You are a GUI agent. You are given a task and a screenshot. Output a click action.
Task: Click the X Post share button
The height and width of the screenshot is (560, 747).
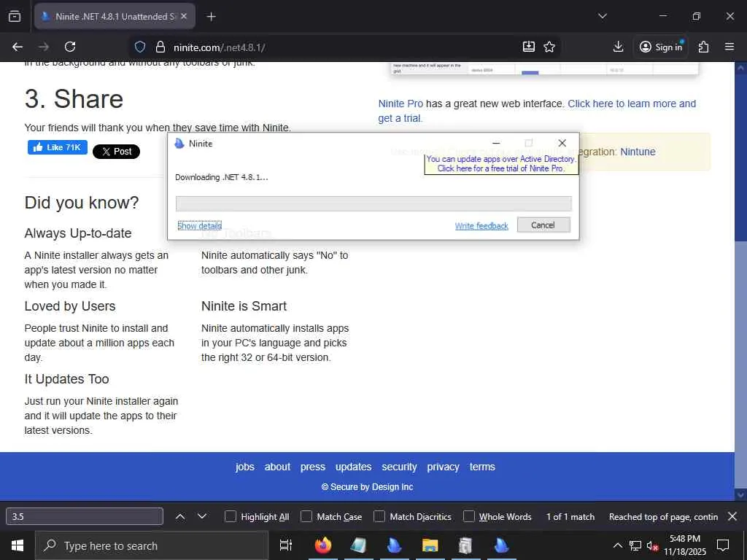click(x=116, y=152)
